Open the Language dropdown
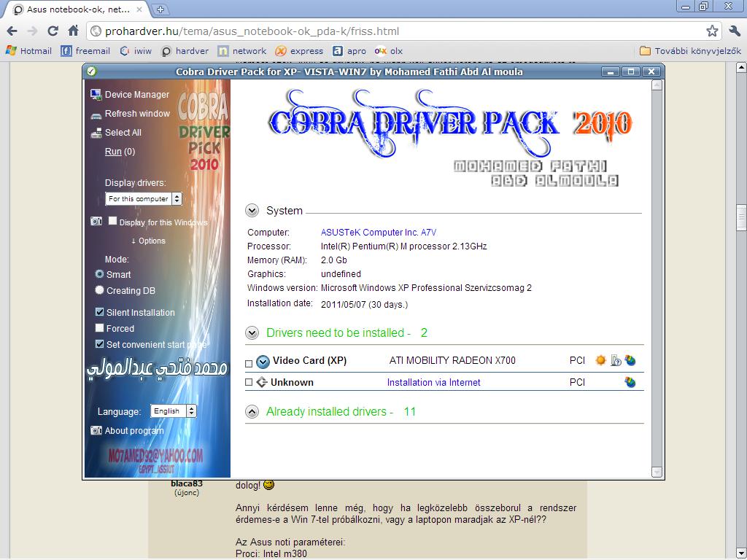This screenshot has width=747, height=560. [174, 411]
